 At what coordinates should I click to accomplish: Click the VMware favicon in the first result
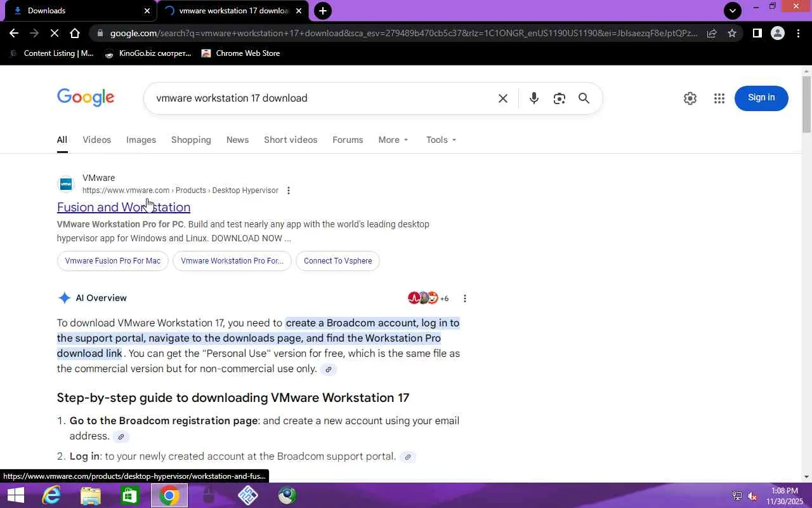[66, 184]
